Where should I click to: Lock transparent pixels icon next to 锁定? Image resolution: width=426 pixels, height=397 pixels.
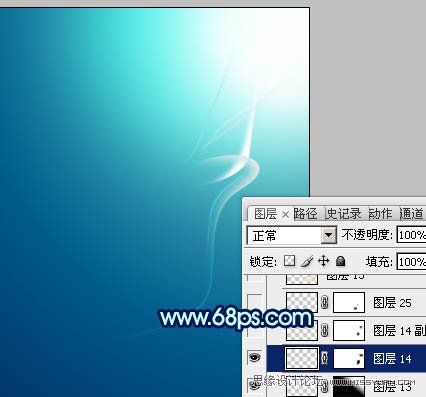tap(289, 261)
